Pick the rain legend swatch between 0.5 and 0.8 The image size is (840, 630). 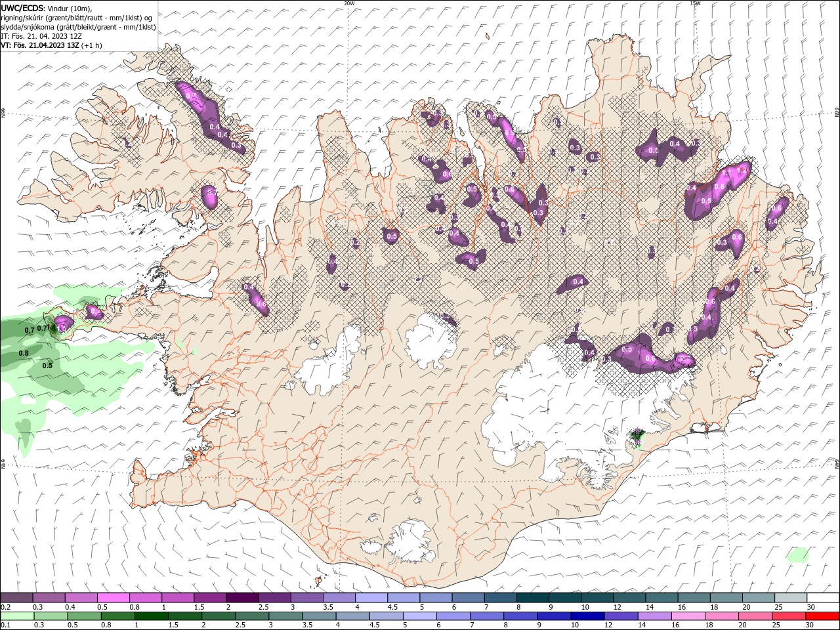click(84, 616)
